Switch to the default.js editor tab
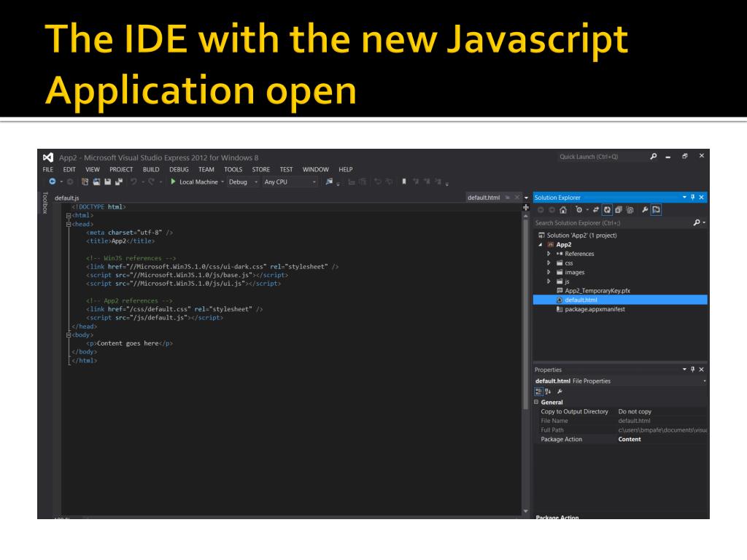747x560 pixels. click(67, 198)
